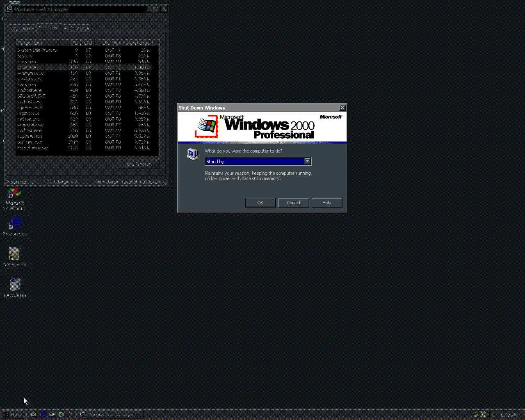Click Windows Task Manager taskbar button
The width and height of the screenshot is (525, 420).
[x=111, y=414]
